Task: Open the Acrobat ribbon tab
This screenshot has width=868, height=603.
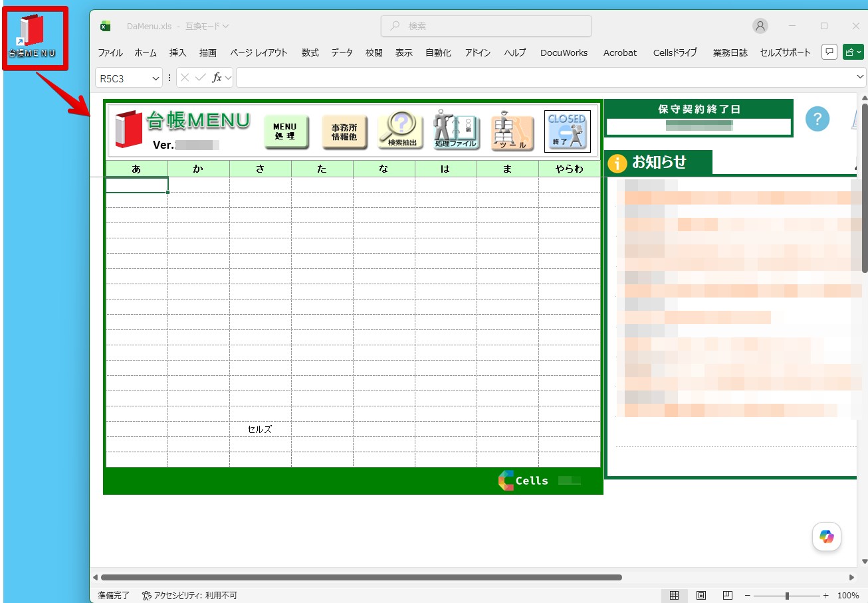Action: pyautogui.click(x=620, y=52)
